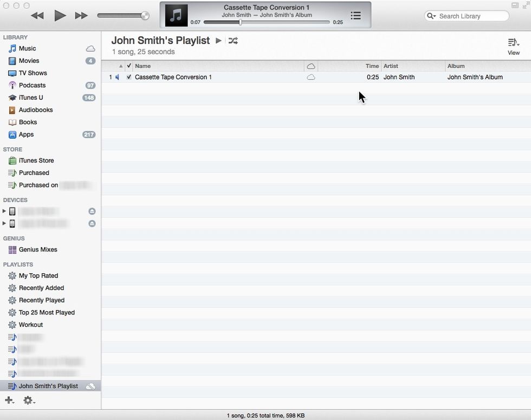Open the iTunes Store
This screenshot has width=531, height=420.
tap(36, 160)
